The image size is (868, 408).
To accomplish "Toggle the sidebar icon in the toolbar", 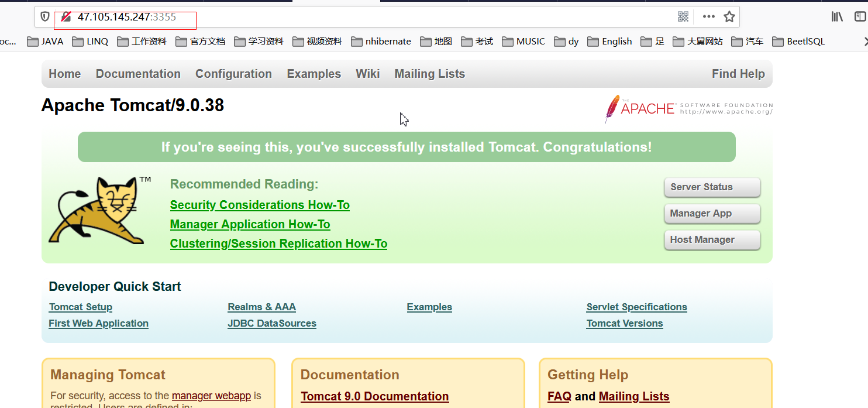I will (861, 17).
